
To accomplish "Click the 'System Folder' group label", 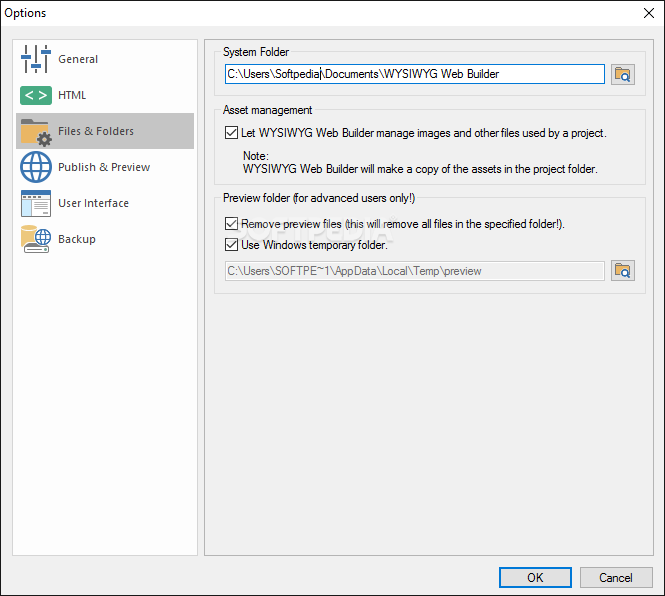I will click(x=256, y=52).
